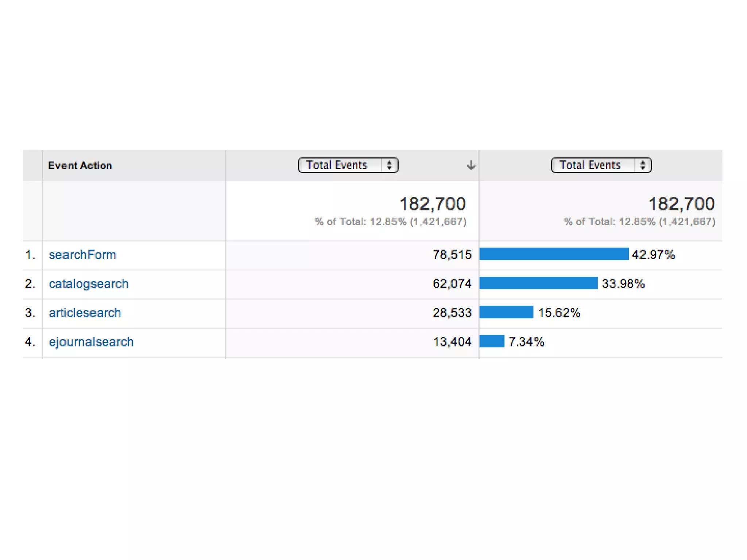Click the 28,533 total events value
The height and width of the screenshot is (560, 747).
(x=452, y=313)
